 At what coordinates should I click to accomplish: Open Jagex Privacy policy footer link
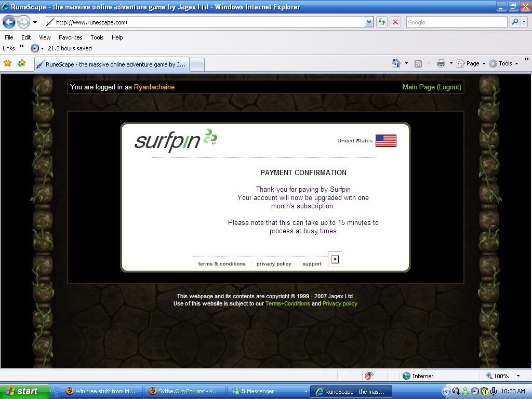coord(340,303)
